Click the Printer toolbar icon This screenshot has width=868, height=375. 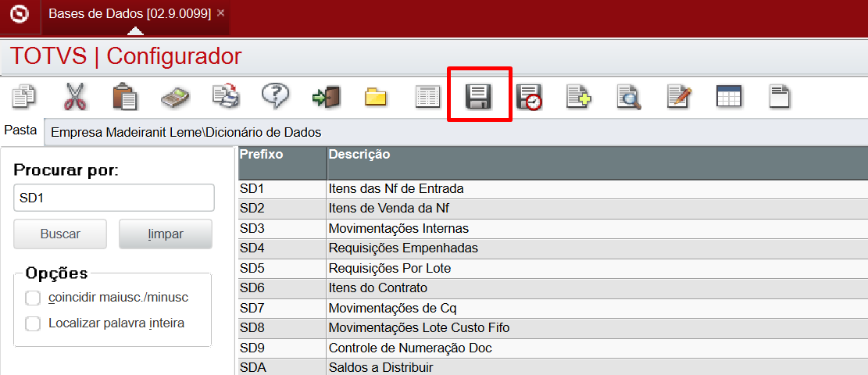point(226,95)
